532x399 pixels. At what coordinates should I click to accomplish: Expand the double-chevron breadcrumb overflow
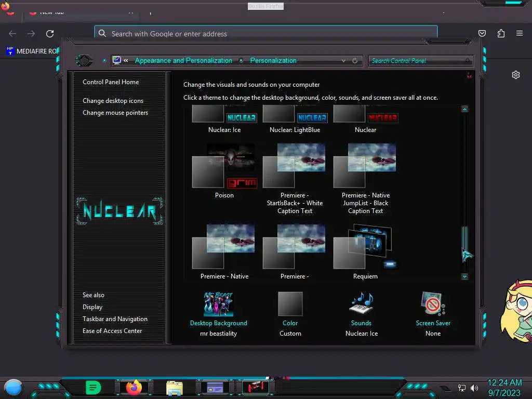126,60
